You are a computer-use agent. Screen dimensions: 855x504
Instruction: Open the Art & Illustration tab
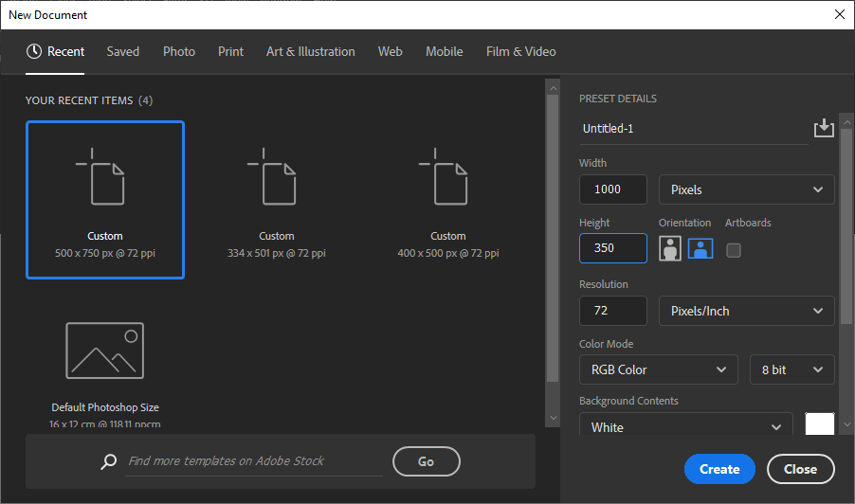click(310, 52)
